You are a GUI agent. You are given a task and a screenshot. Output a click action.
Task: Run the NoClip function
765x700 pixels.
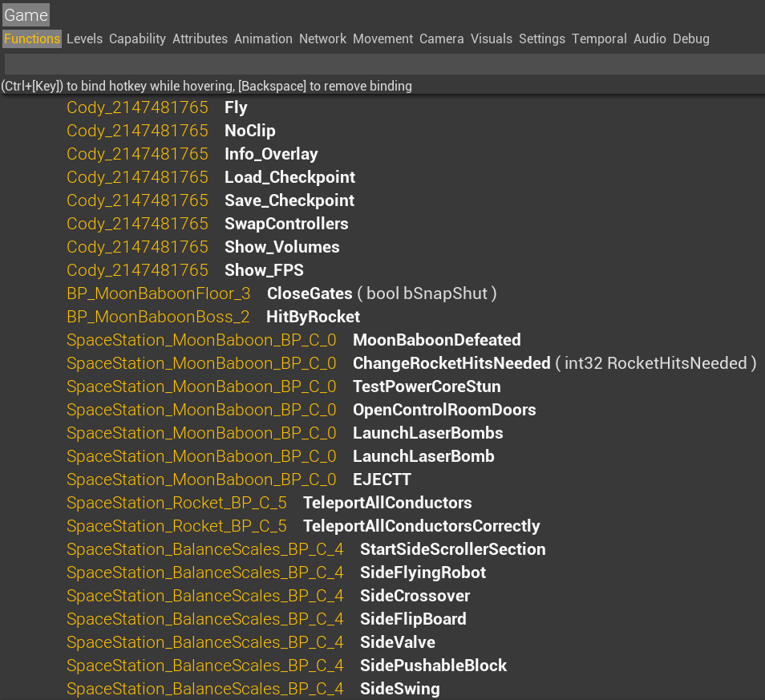pyautogui.click(x=250, y=131)
